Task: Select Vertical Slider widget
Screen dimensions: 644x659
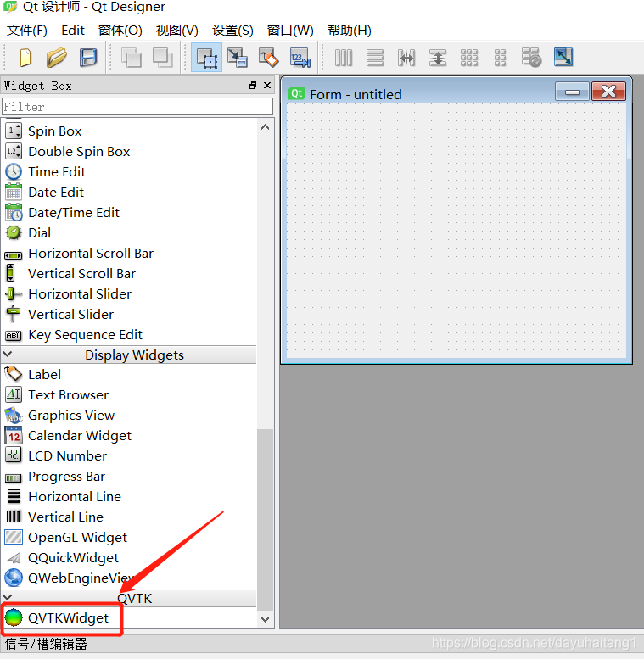Action: (129, 315)
